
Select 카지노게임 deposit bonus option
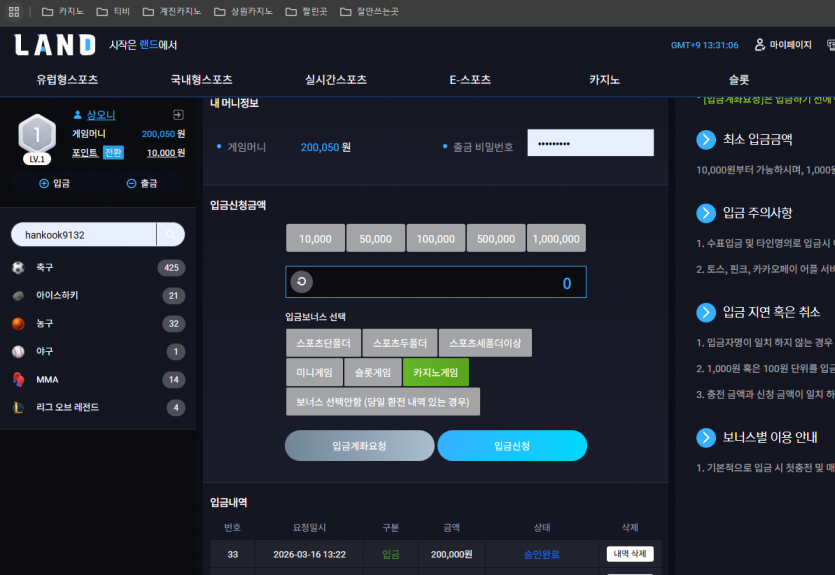point(436,372)
